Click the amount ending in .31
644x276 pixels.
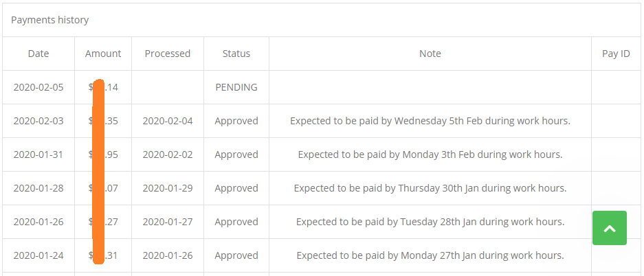[103, 255]
